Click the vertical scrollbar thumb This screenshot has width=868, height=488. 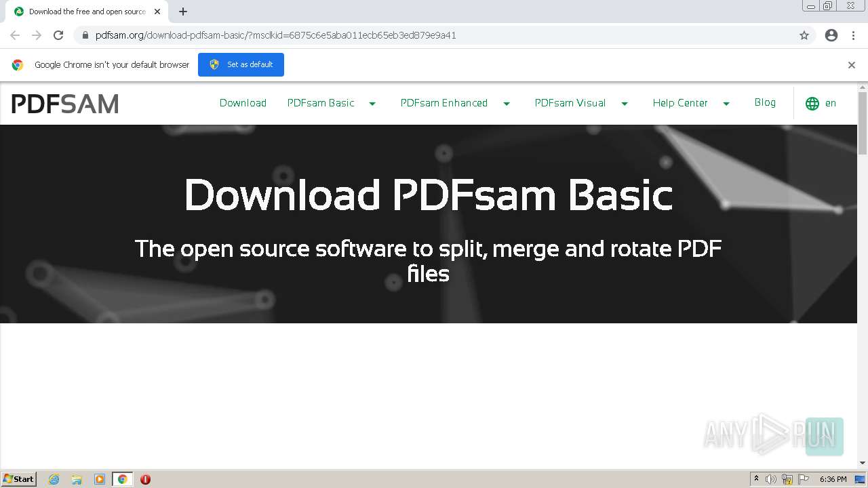863,123
